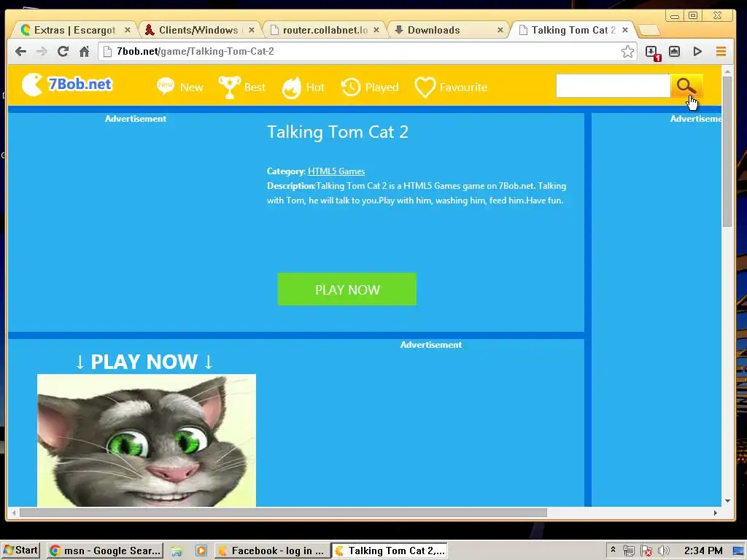Click the scrollbar up arrow
This screenshot has width=747, height=560.
click(727, 71)
